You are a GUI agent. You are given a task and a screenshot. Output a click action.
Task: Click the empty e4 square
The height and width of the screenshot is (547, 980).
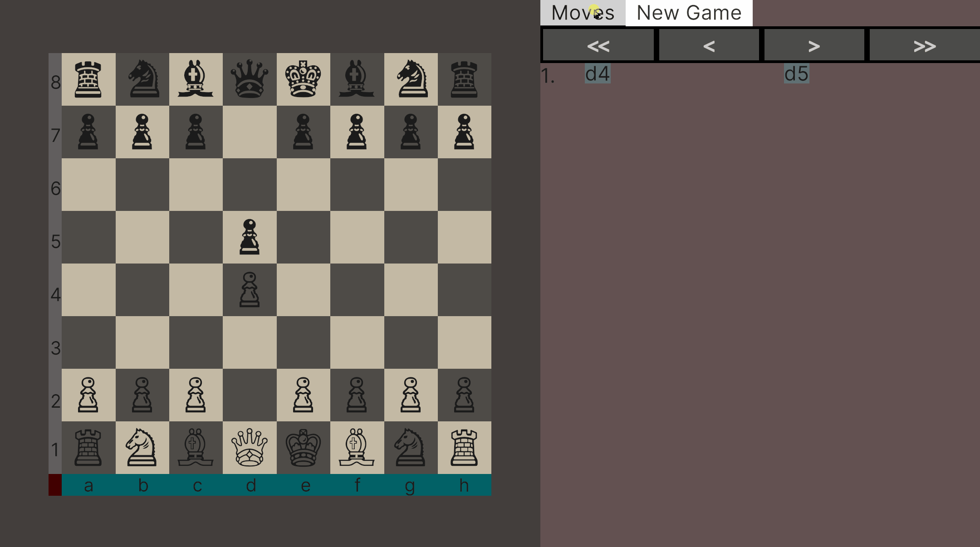click(x=303, y=290)
